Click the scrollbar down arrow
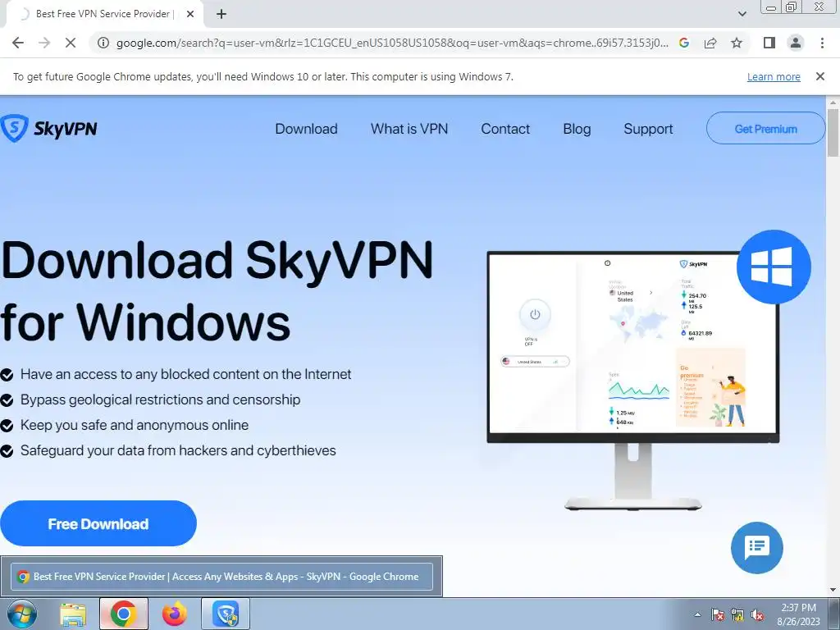Screen dimensions: 840x630 833,590
